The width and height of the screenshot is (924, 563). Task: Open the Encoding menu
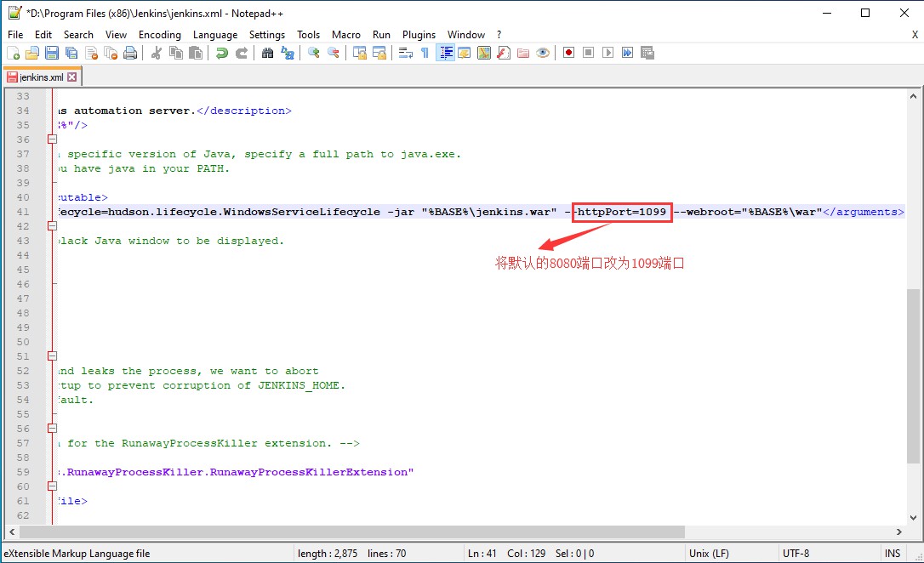[x=160, y=35]
